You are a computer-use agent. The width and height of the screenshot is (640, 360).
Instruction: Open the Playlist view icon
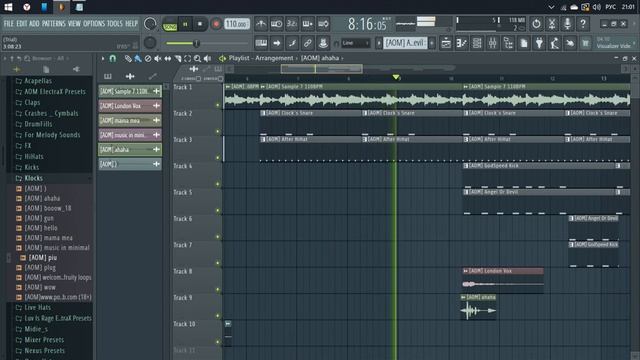tap(446, 43)
